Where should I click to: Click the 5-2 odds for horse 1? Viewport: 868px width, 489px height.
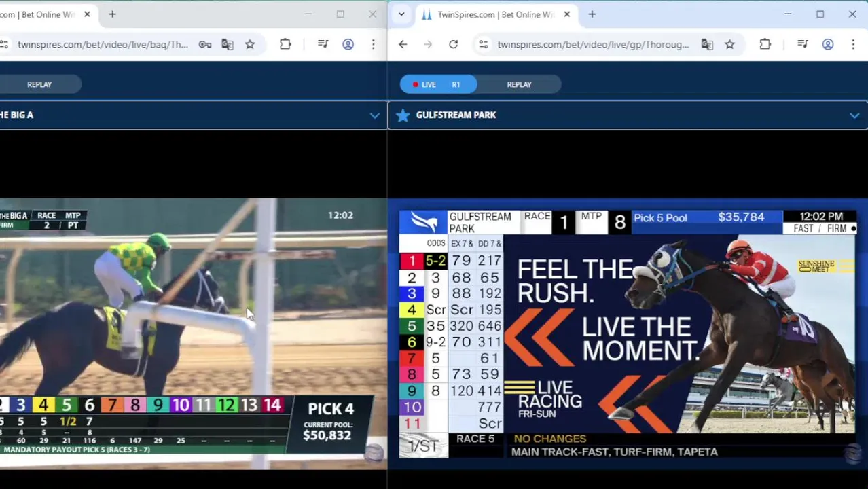[435, 261]
